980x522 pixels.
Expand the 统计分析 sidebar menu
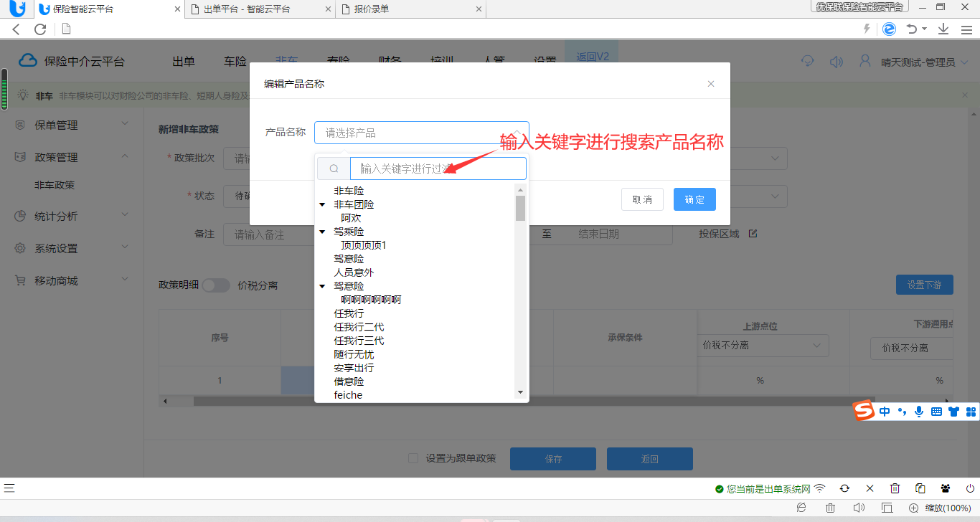click(72, 216)
